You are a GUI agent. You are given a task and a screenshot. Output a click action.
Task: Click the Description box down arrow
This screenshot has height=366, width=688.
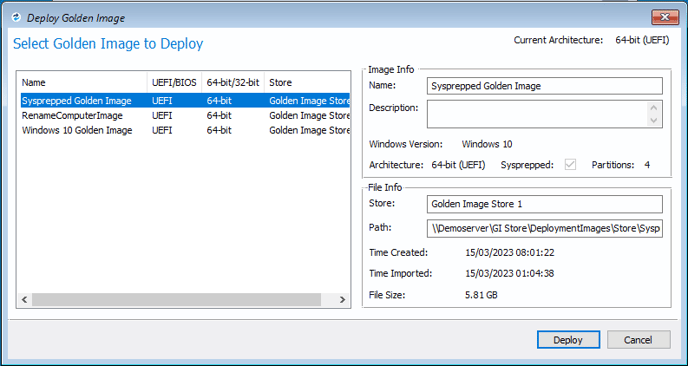(653, 120)
